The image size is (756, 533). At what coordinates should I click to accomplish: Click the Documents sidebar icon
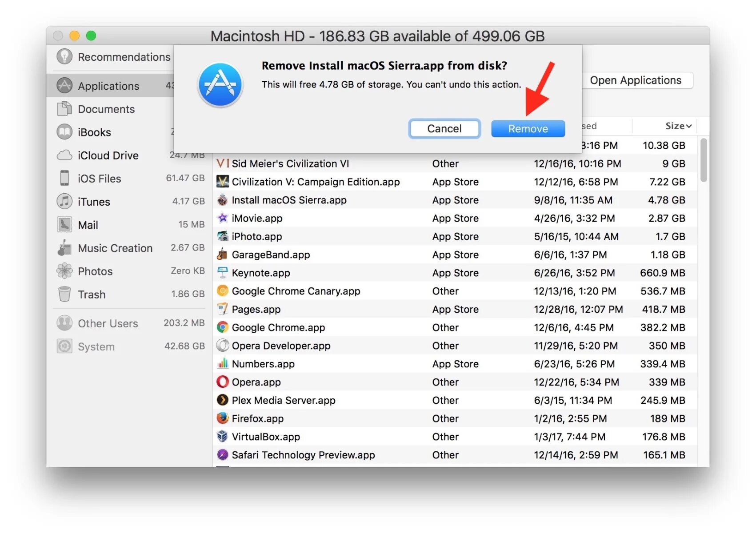point(64,109)
